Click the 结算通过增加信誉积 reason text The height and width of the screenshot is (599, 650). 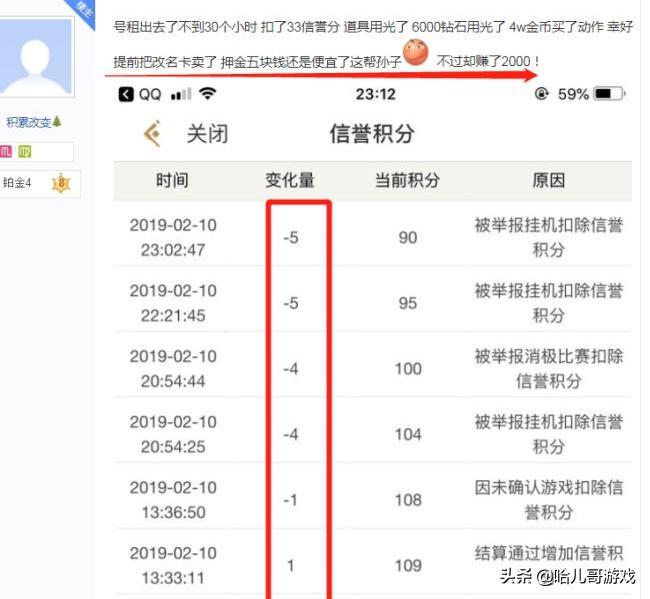[x=548, y=553]
